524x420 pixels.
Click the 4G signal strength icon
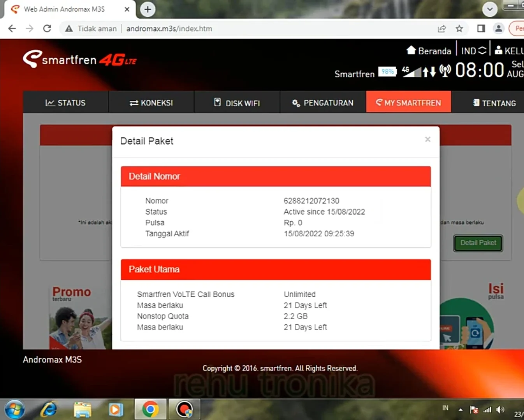(411, 72)
